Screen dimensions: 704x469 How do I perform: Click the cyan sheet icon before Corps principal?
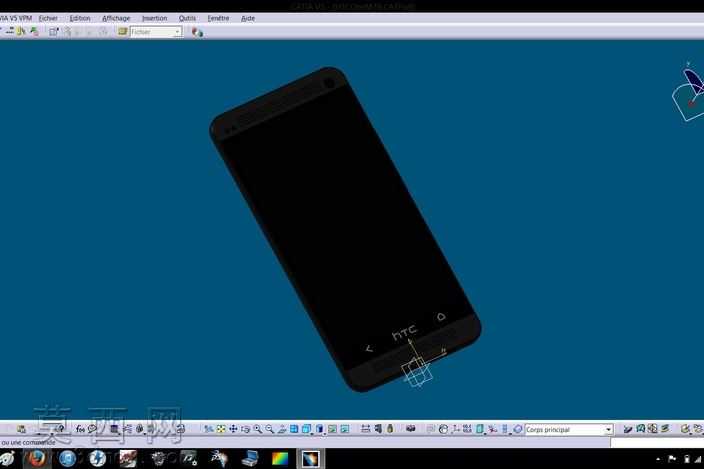pyautogui.click(x=480, y=429)
